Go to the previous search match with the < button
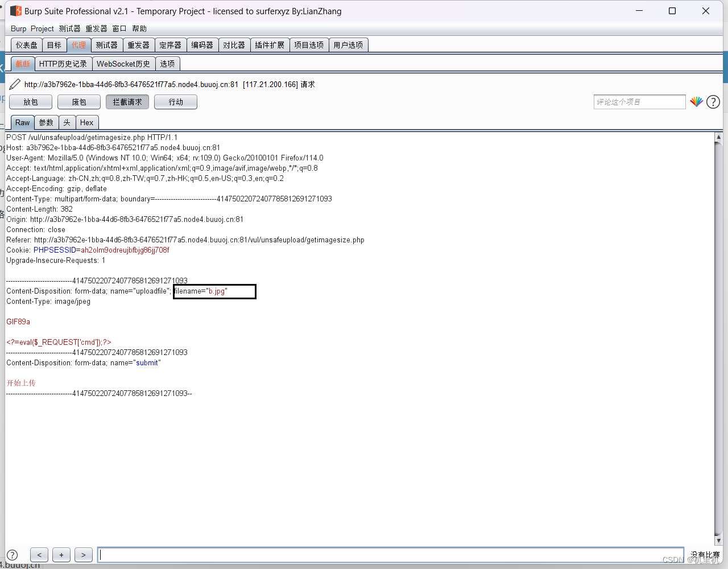Viewport: 728px width, 569px height. tap(39, 555)
